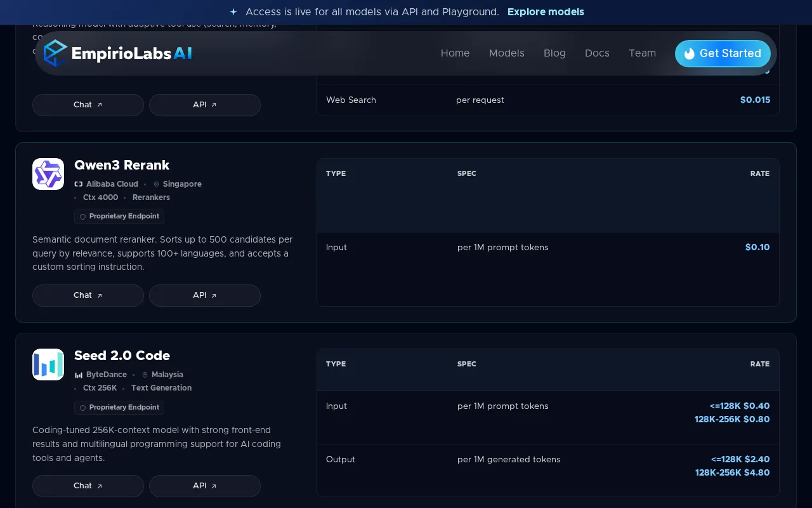Click TYPE header in Qwen3 Rerank table
Screen dimensions: 812x508
(336, 173)
